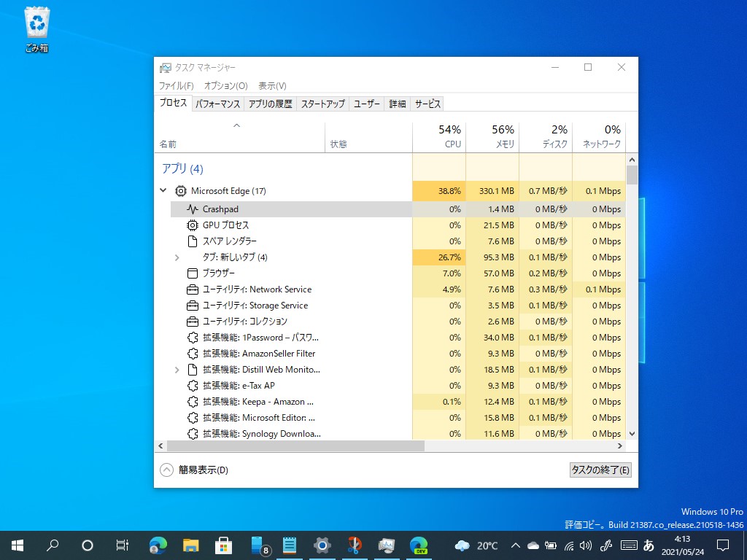Viewport: 747px width, 560px height.
Task: Expand the タブ: 新しいタブ group
Action: pos(176,257)
